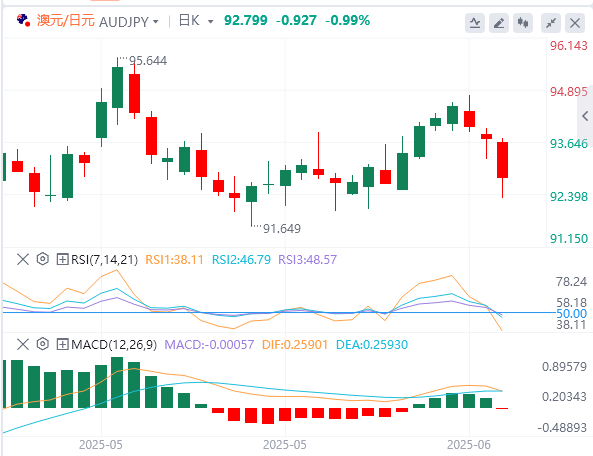Screen dimensions: 593x456
Task: Click the MACD(12,26,9) indicator label
Action: (114, 345)
